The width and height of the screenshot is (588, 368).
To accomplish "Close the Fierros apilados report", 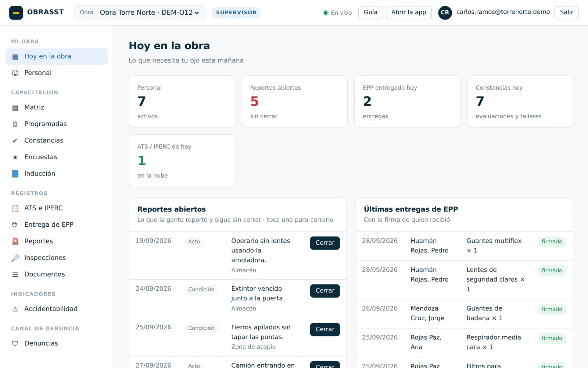I will click(x=325, y=329).
